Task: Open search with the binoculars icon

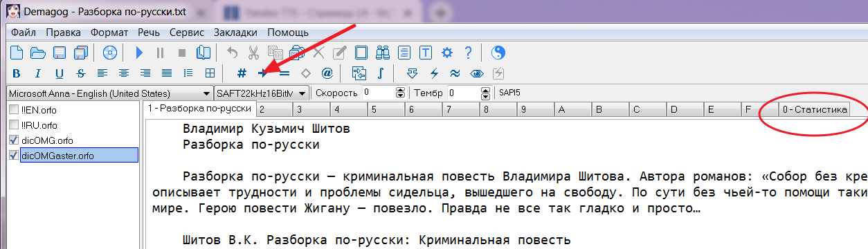Action: 383,53
